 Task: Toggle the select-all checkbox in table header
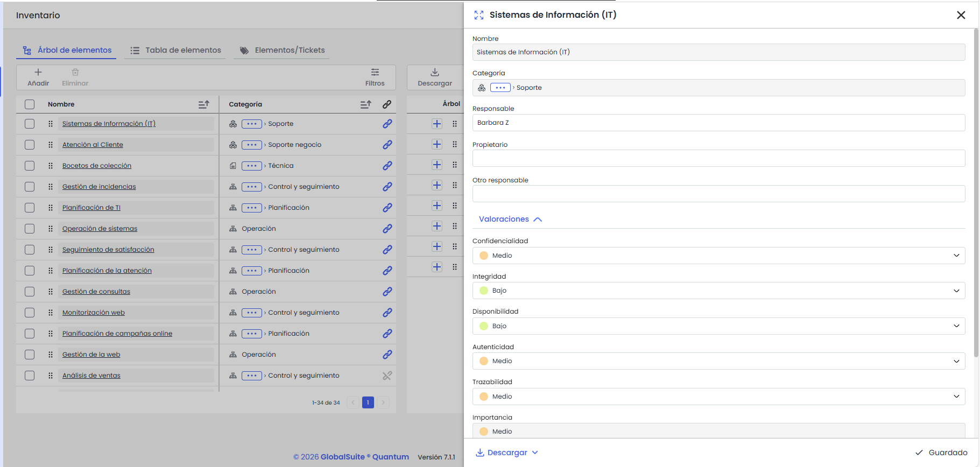(30, 104)
